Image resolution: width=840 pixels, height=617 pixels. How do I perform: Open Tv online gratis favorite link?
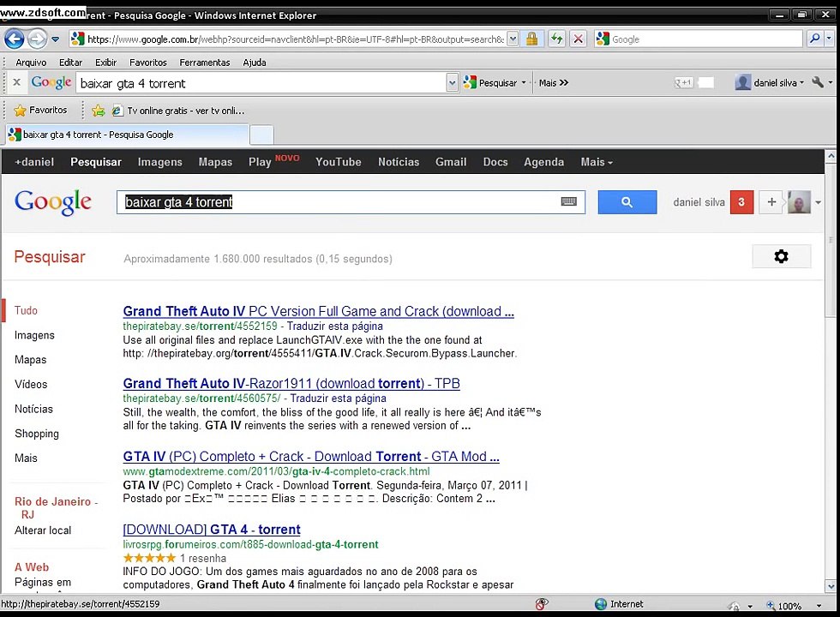point(178,111)
